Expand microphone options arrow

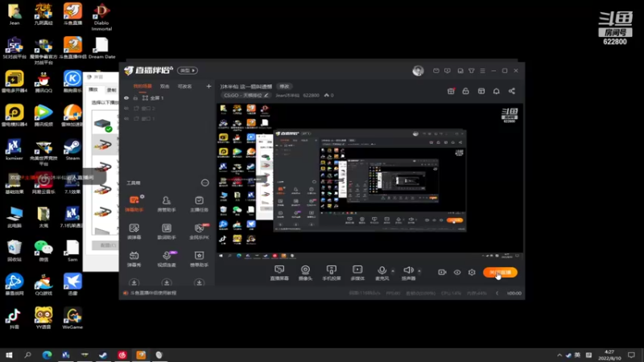point(393,271)
